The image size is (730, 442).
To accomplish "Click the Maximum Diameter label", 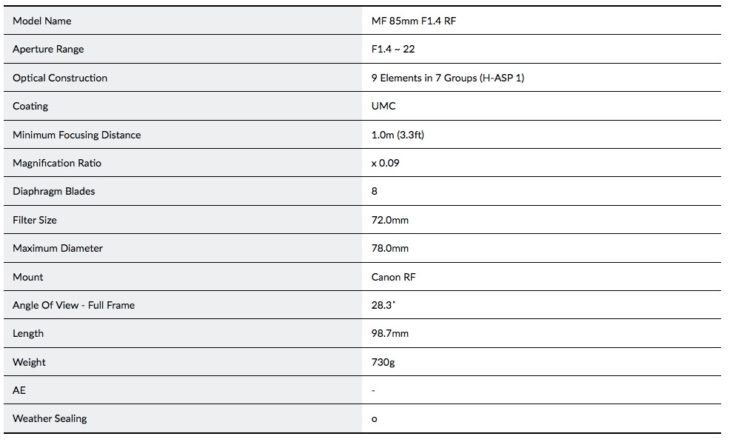I will [57, 248].
